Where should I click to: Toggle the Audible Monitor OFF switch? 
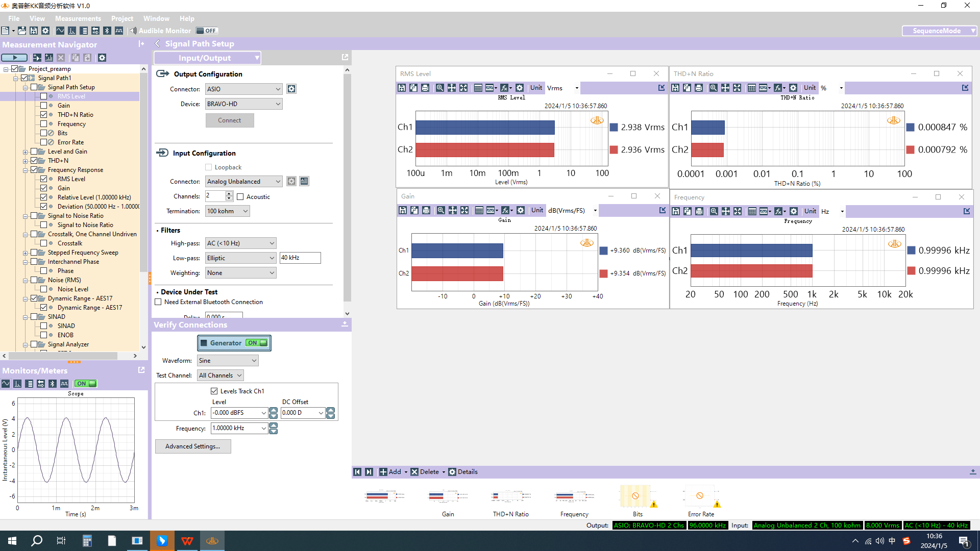pos(207,31)
